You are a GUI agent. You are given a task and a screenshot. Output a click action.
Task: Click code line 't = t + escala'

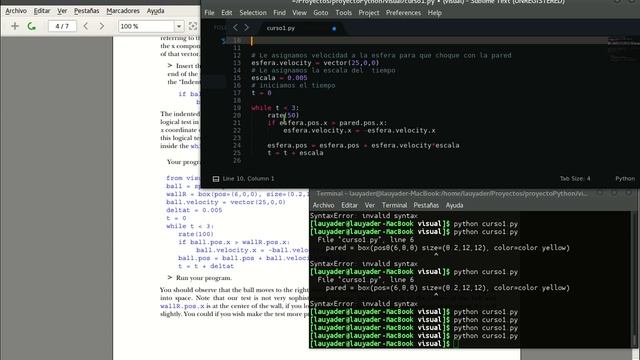296,153
